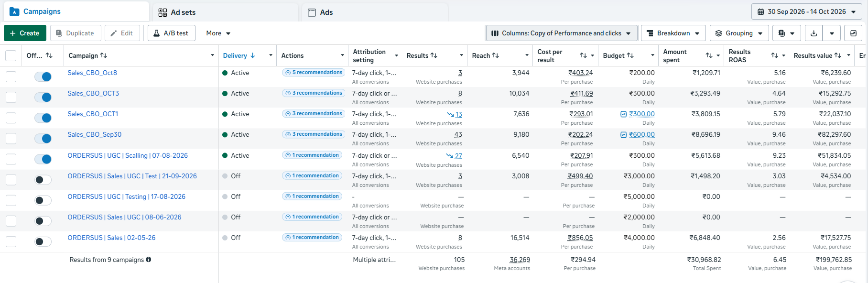The width and height of the screenshot is (868, 283).
Task: Turn off the Sales_CBO_Sep30 campaign toggle
Action: [43, 138]
